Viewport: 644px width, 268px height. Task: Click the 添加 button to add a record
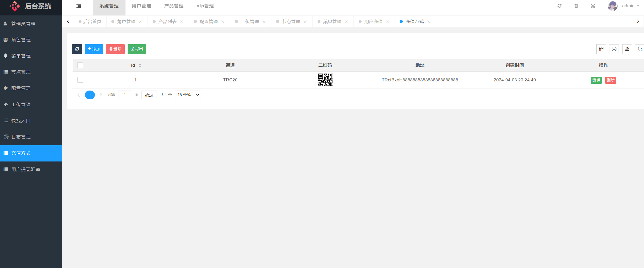click(x=94, y=49)
